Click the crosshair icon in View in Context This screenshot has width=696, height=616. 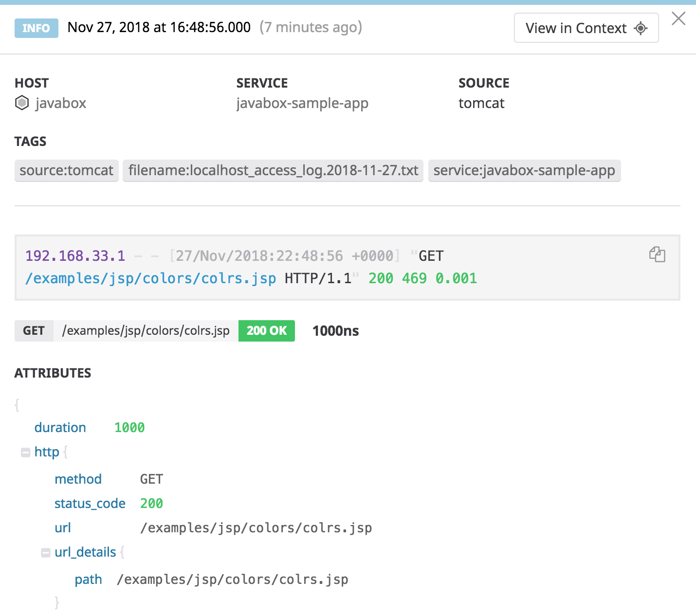(641, 28)
